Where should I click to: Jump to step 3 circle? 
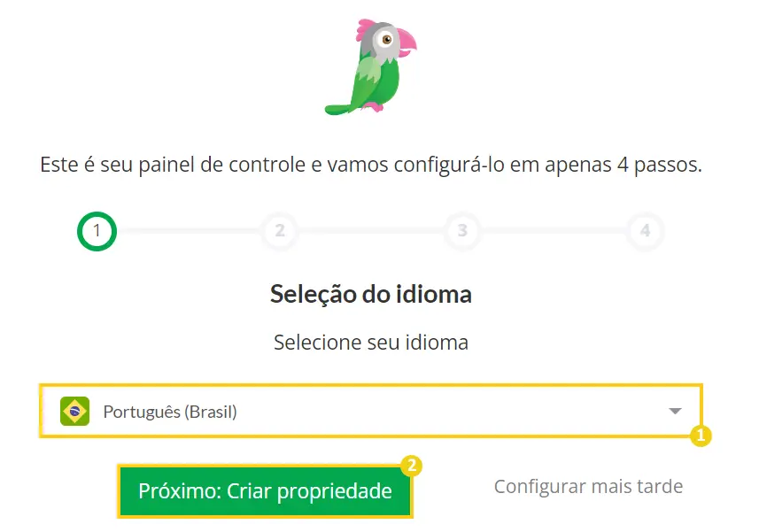pyautogui.click(x=462, y=231)
